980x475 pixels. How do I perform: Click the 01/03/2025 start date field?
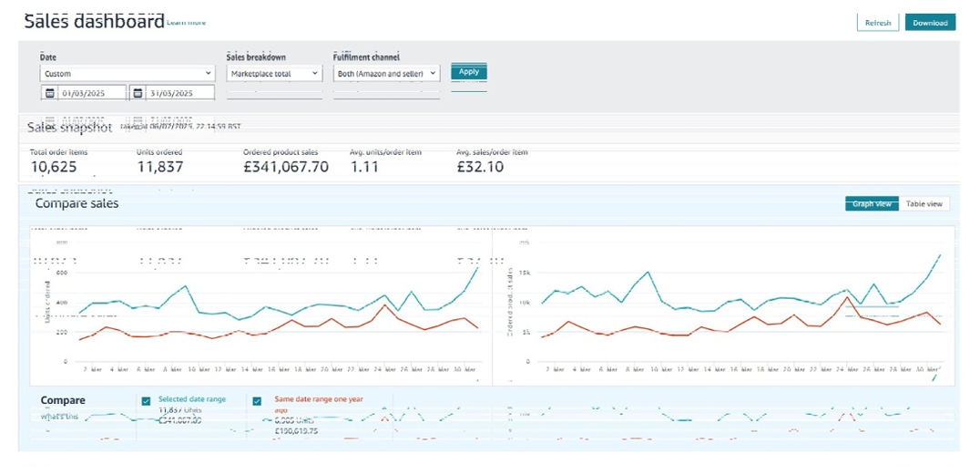point(89,93)
